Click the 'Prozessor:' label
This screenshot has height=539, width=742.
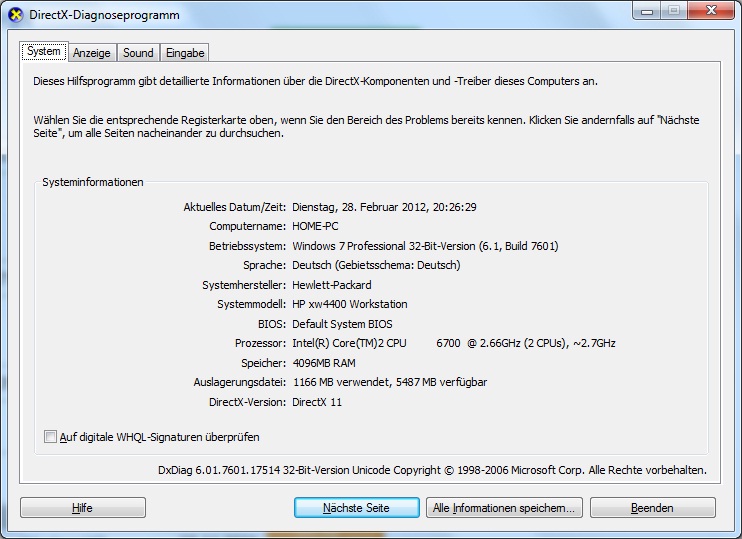[x=260, y=343]
